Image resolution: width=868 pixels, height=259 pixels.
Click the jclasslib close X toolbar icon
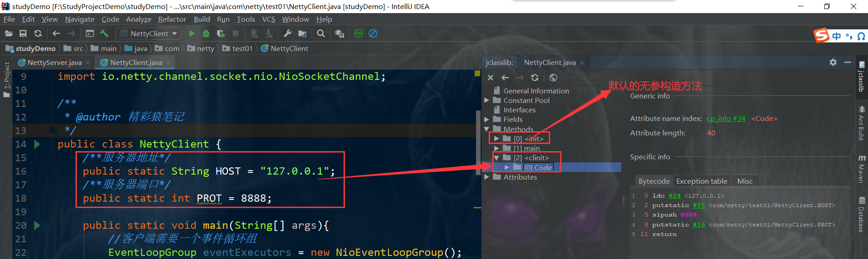pyautogui.click(x=491, y=78)
